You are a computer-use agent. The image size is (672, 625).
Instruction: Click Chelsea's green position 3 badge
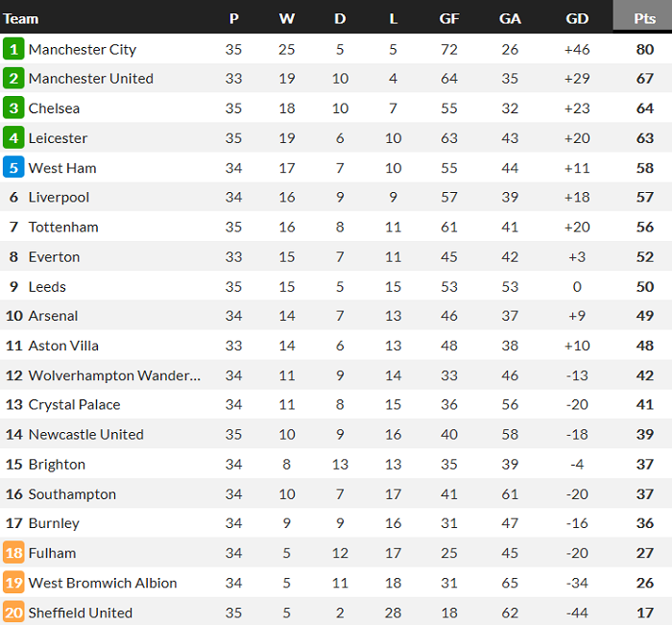[x=13, y=108]
